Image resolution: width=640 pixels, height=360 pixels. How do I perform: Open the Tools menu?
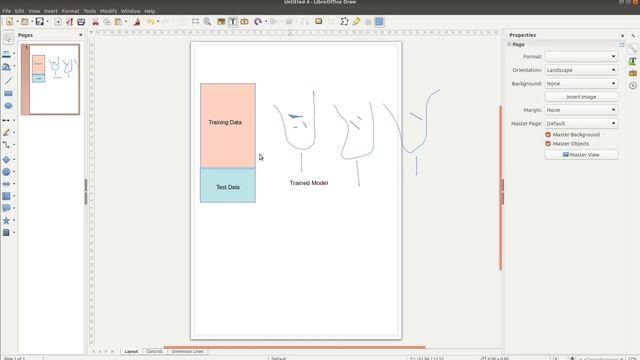click(x=89, y=11)
